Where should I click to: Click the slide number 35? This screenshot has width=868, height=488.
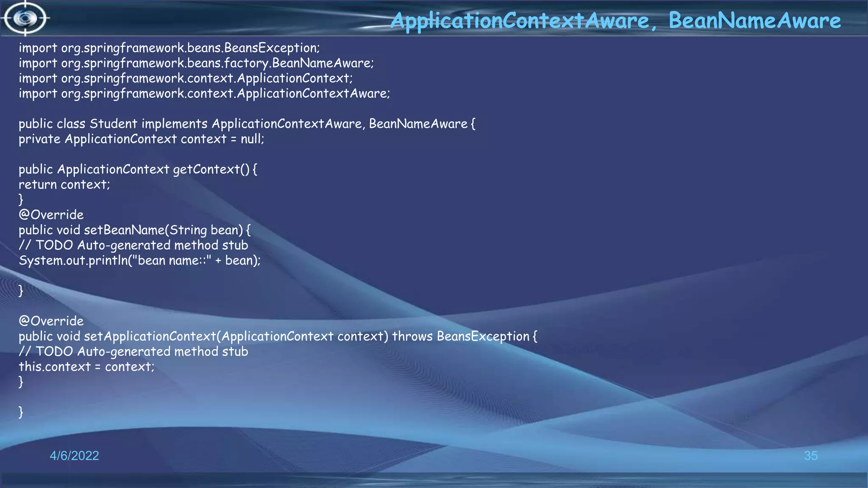(x=811, y=456)
